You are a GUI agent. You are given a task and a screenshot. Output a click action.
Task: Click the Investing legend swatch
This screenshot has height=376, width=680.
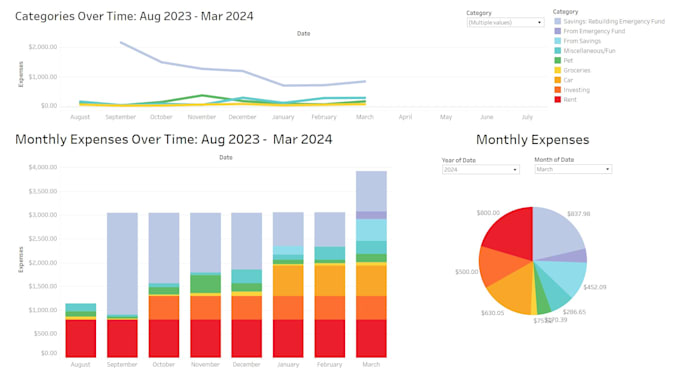coord(558,90)
